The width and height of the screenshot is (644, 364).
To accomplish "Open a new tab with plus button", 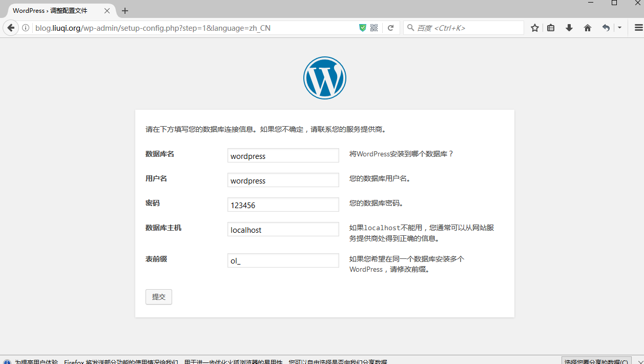I will 125,11.
